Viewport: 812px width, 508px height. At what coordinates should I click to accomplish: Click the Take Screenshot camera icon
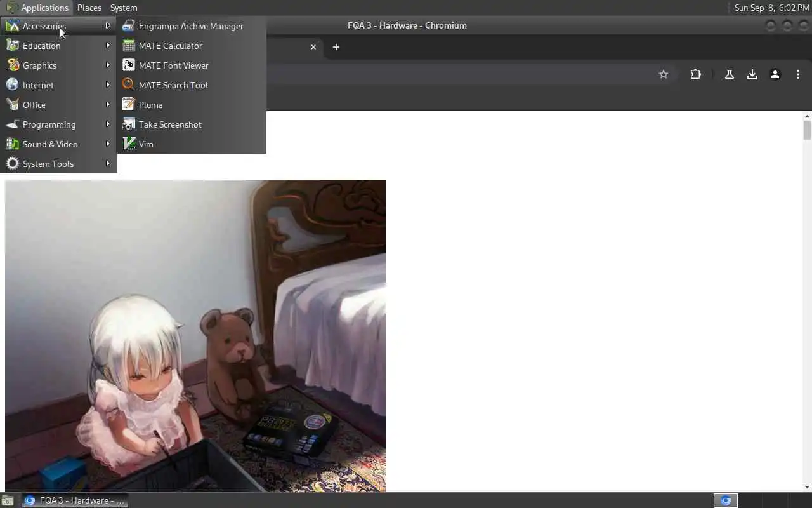129,124
